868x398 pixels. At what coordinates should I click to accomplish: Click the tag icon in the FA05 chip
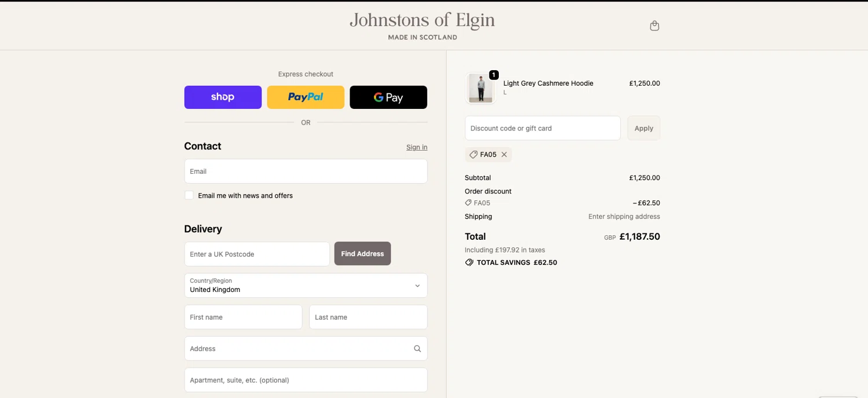click(x=473, y=155)
